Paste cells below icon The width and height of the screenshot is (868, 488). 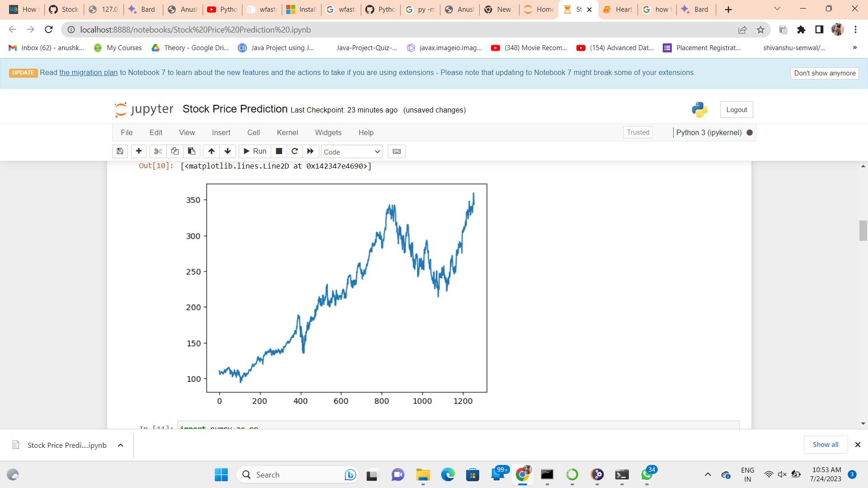(x=192, y=151)
